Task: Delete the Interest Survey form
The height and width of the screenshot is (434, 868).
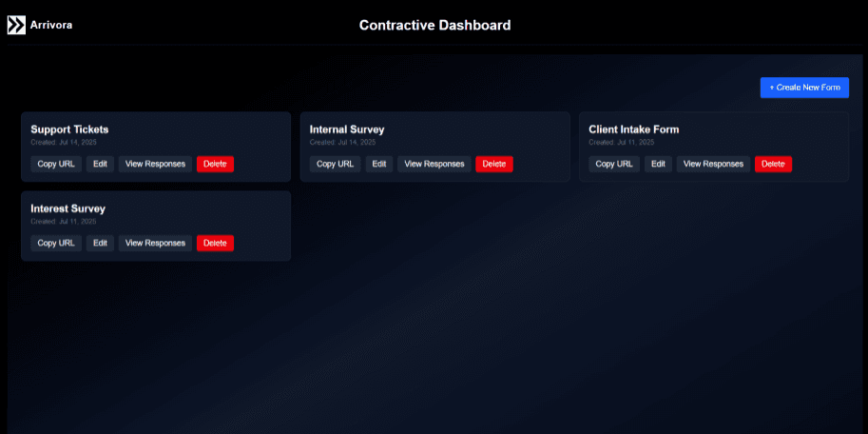Action: coord(216,244)
